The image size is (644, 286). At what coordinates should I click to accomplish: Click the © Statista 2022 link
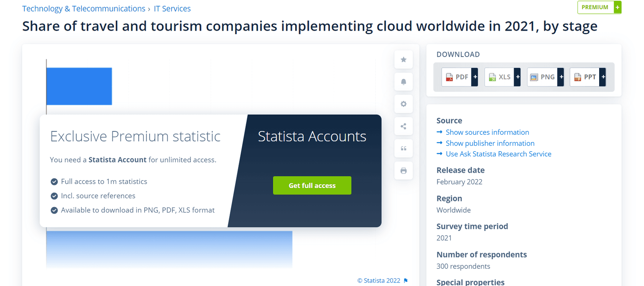click(x=379, y=281)
